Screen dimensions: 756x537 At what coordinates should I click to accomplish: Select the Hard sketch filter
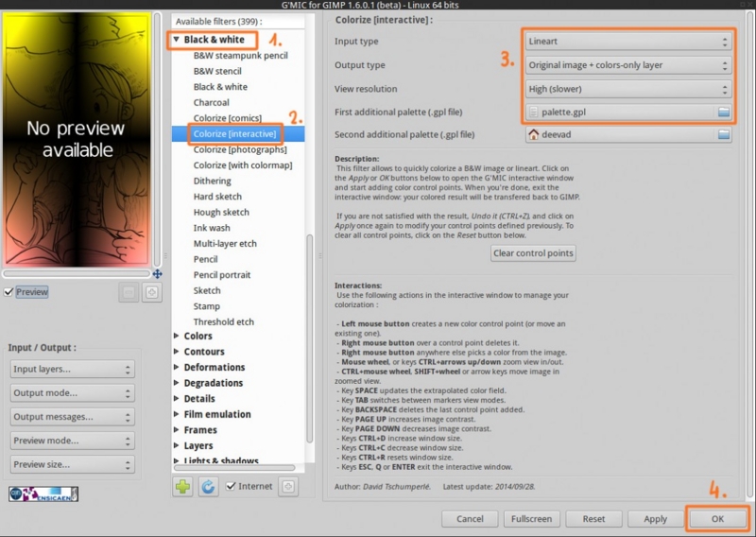[217, 197]
